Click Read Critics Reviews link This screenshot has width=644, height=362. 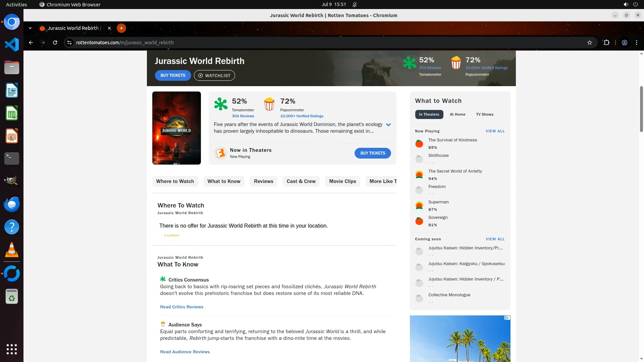(x=181, y=307)
